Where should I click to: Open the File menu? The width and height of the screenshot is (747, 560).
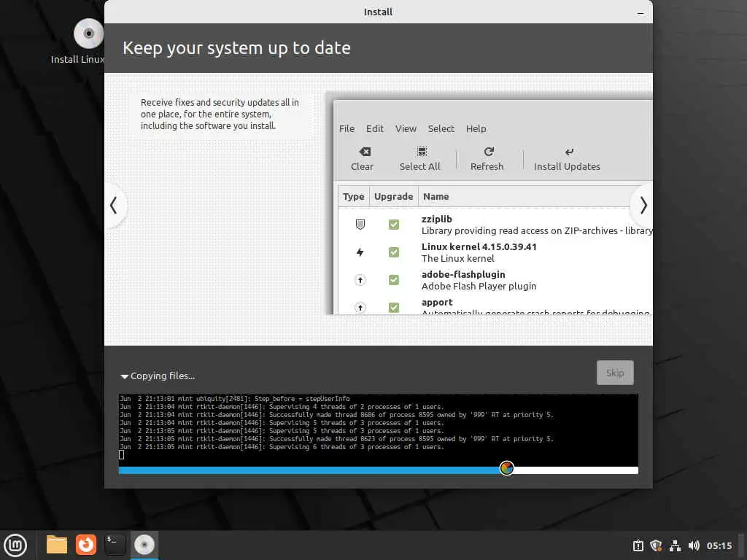point(347,128)
